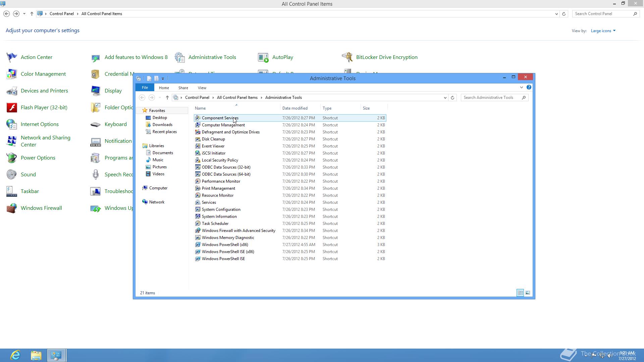Open the Administrative Tools address bar dropdown

click(445, 98)
